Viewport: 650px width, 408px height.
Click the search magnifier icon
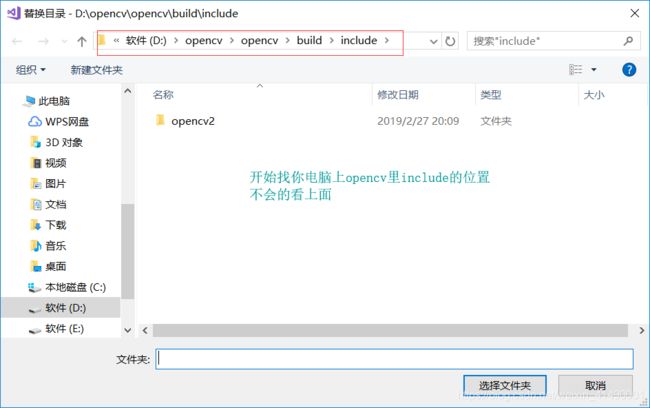[628, 41]
